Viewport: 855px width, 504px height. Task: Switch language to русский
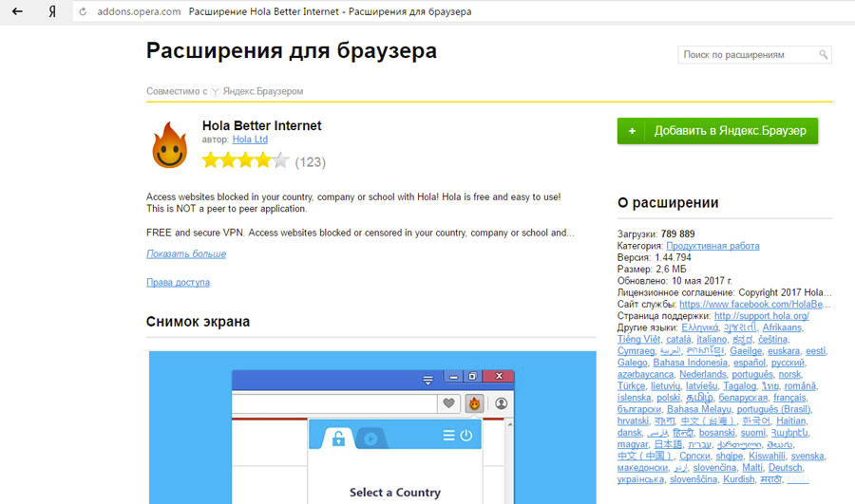[788, 363]
